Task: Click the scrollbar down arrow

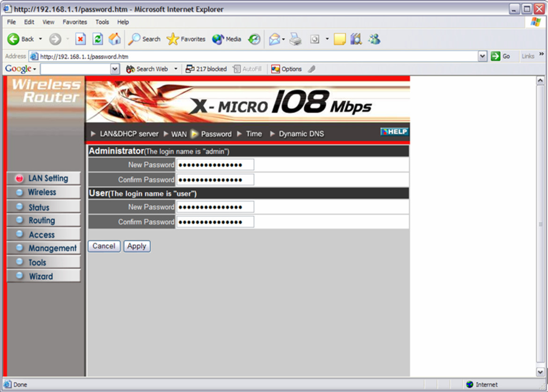Action: tap(541, 372)
